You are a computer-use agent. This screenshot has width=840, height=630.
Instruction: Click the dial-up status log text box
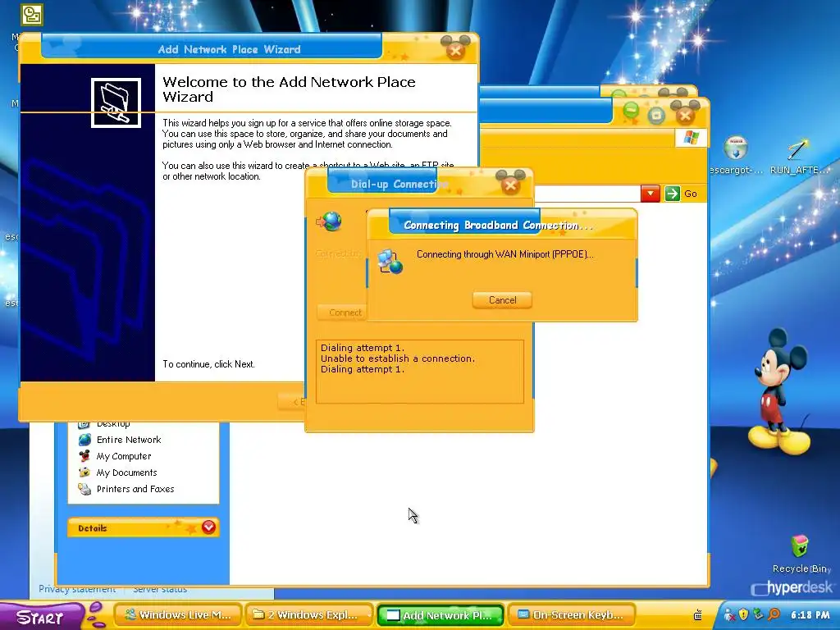(419, 372)
